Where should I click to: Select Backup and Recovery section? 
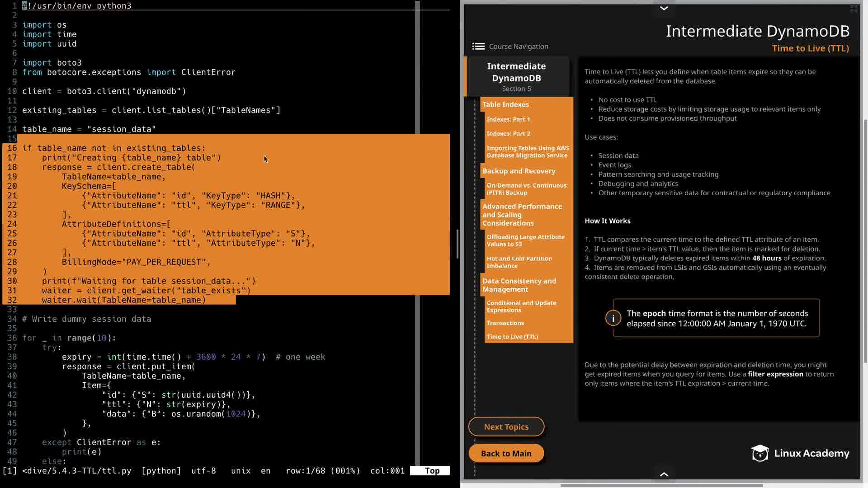coord(519,171)
